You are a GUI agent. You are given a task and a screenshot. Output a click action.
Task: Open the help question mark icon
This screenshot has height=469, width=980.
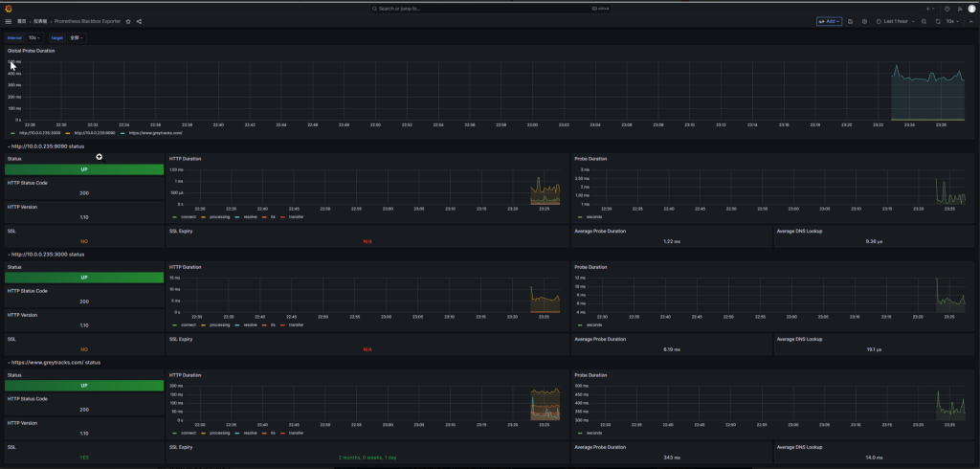(x=947, y=9)
